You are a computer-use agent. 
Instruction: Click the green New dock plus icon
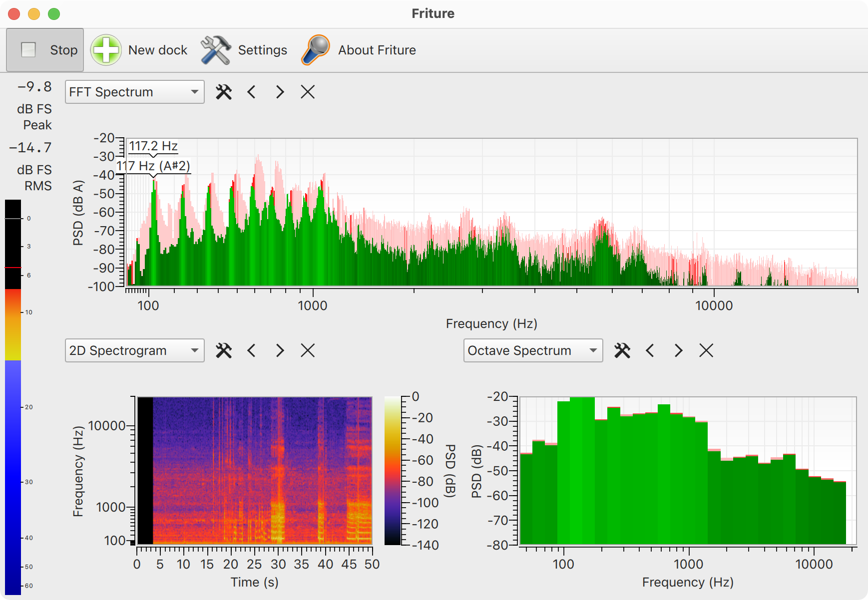tap(106, 50)
